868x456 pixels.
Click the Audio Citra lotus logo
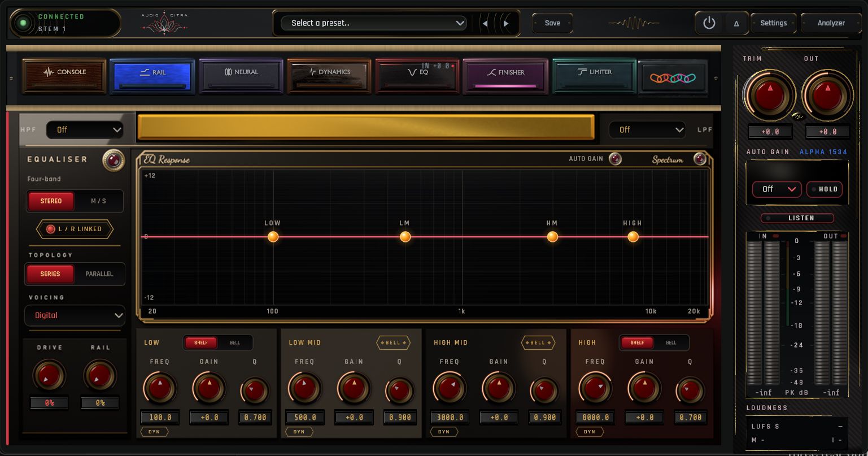coord(163,24)
